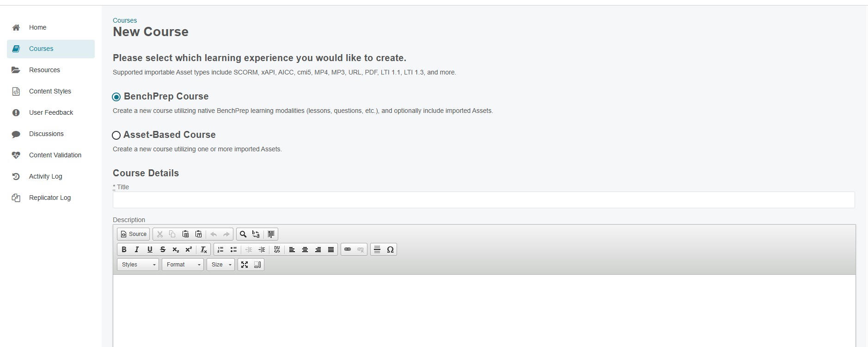Viewport: 868px width, 347px height.
Task: Select the BenchPrep Course radio button
Action: pos(116,97)
